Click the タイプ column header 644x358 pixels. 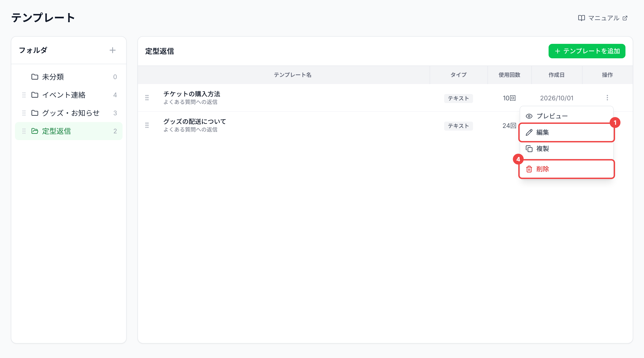[459, 75]
